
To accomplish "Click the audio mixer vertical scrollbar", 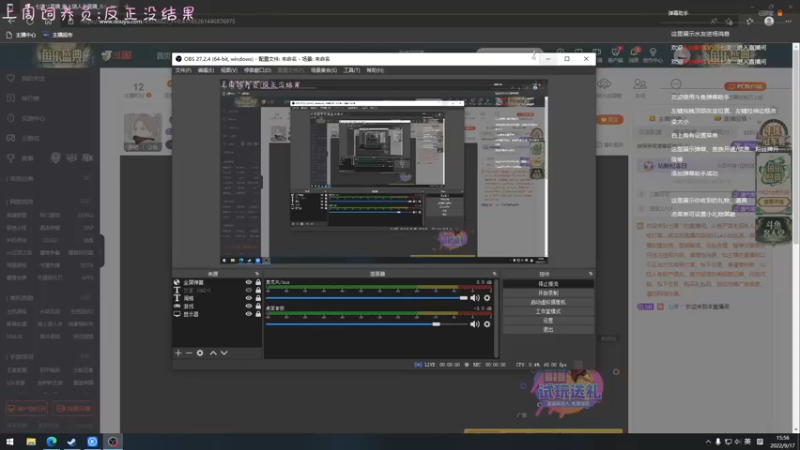I will pos(496,317).
